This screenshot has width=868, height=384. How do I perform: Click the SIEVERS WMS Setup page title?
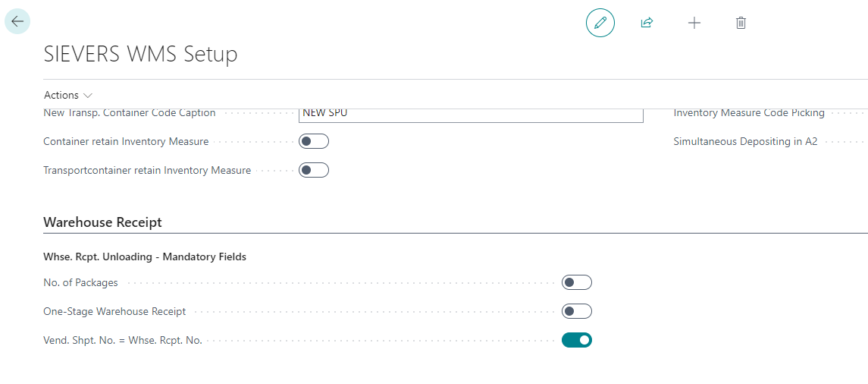[140, 55]
